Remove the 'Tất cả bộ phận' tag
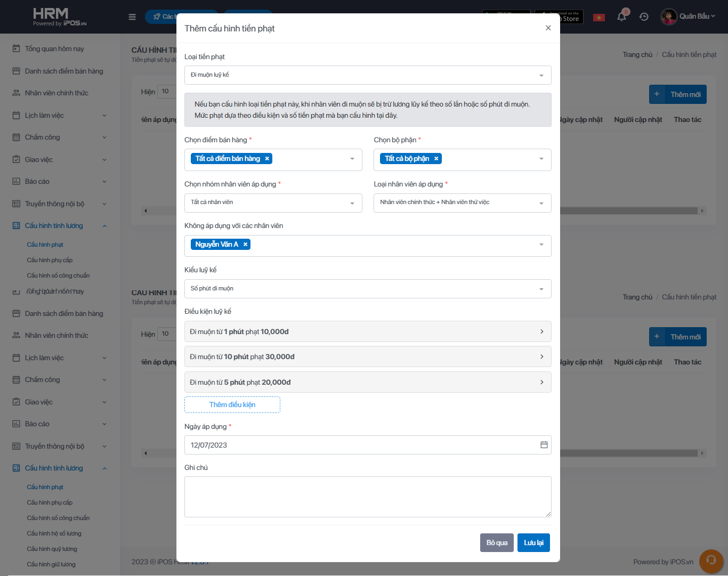 [436, 159]
